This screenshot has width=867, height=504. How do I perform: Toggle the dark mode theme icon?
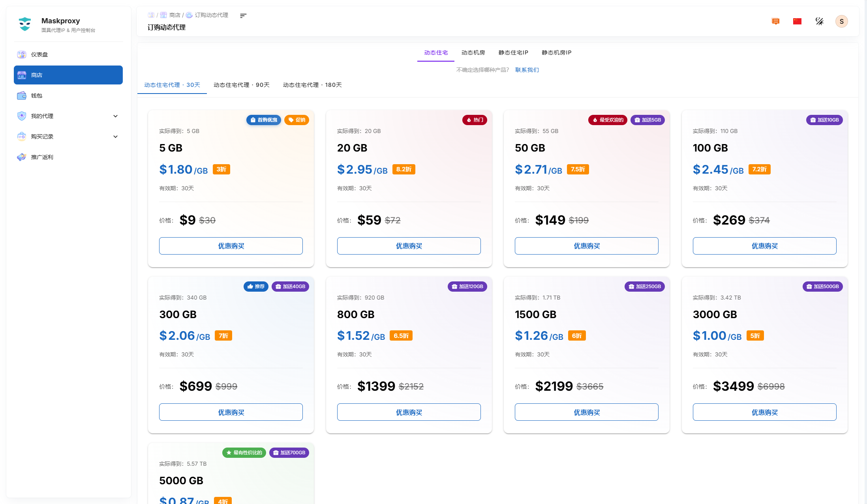coord(820,21)
